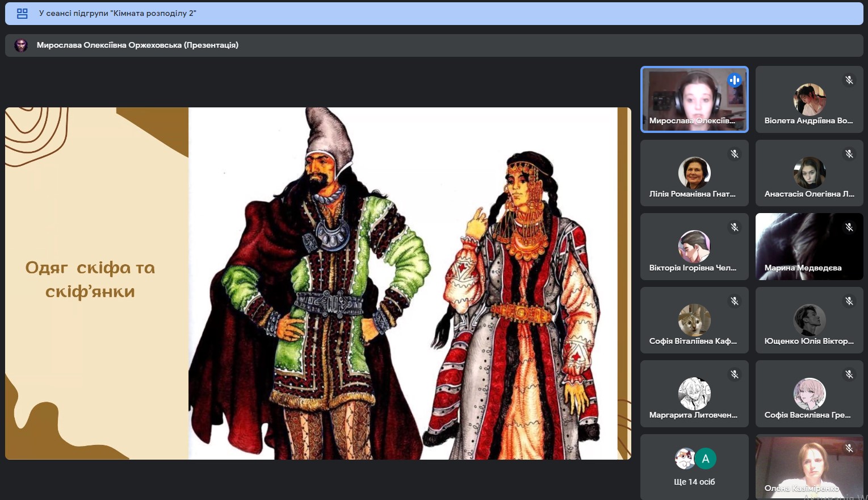The width and height of the screenshot is (868, 500).
Task: Click the green "A" avatar in overflow tile
Action: (x=706, y=459)
